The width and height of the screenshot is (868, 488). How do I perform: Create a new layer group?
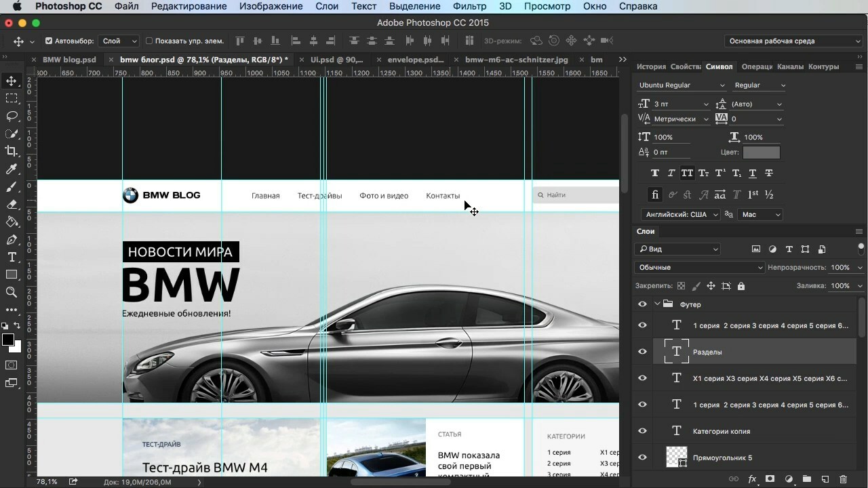click(x=807, y=479)
